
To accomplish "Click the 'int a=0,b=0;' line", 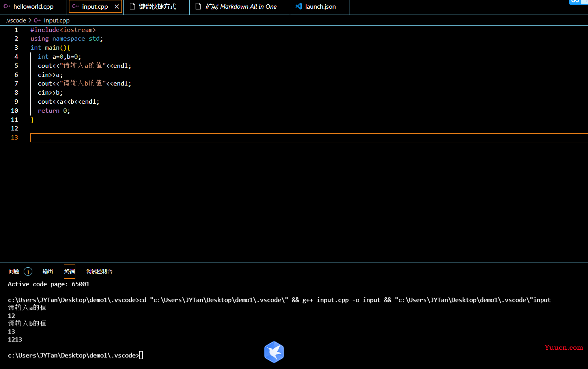I will (x=60, y=57).
